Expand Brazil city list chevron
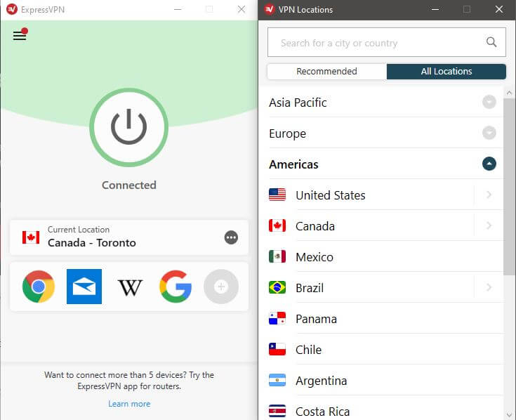This screenshot has width=516, height=420. tap(489, 287)
